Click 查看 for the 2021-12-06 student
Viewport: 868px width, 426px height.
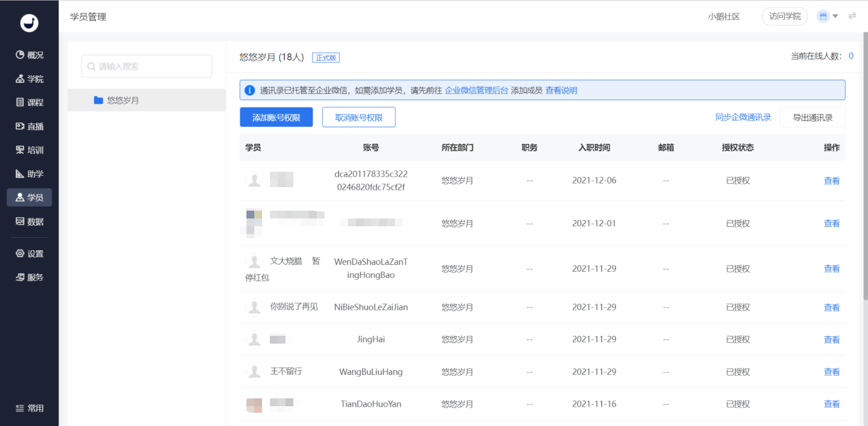(832, 181)
